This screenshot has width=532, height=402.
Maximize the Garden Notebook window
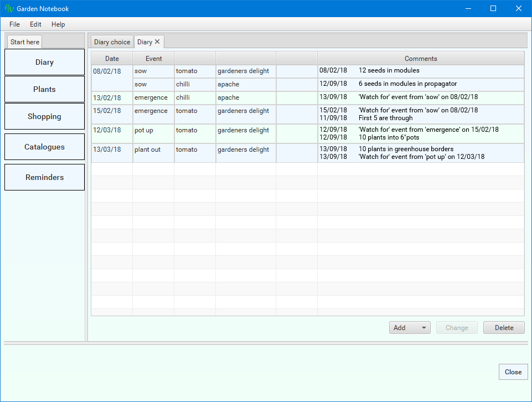(x=493, y=8)
